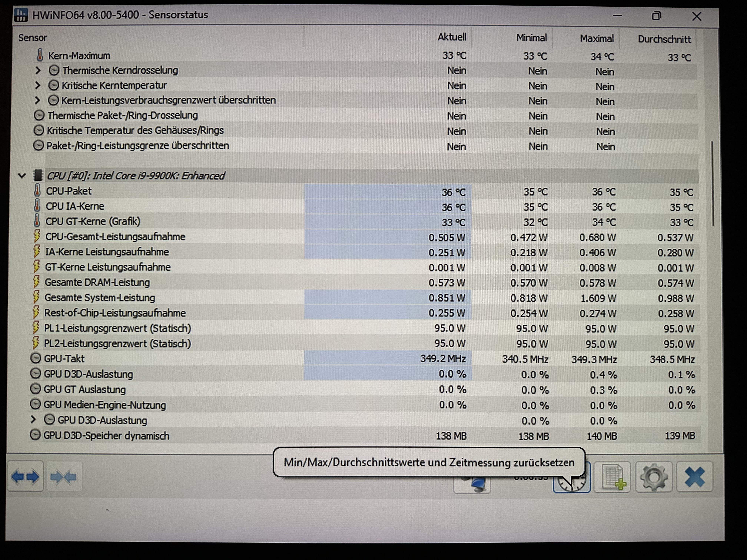Click lightning icon beside PL1-Leistungsgrenzwert
747x560 pixels.
pos(35,327)
